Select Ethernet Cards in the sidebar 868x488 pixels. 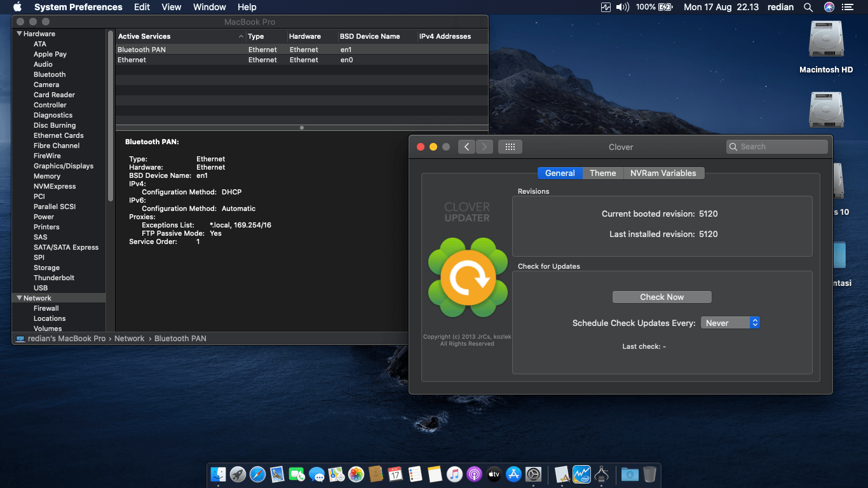point(58,135)
